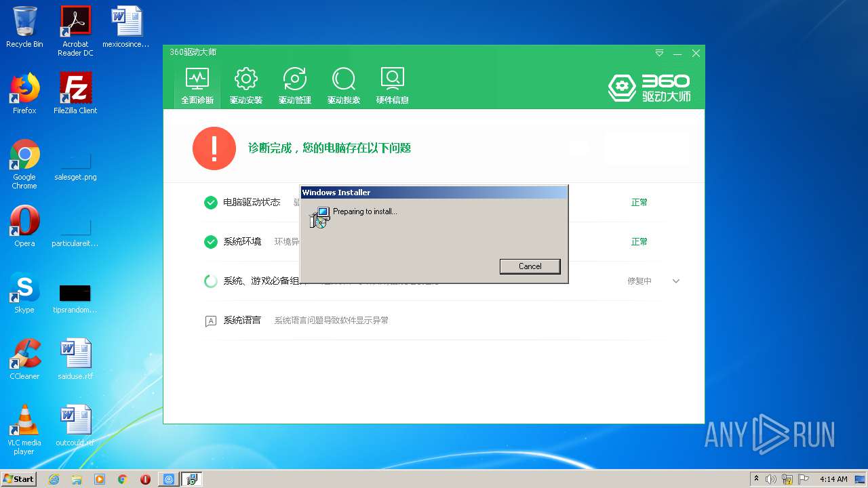Image resolution: width=868 pixels, height=488 pixels.
Task: Click the 正常 status for 系统环境
Action: 639,241
